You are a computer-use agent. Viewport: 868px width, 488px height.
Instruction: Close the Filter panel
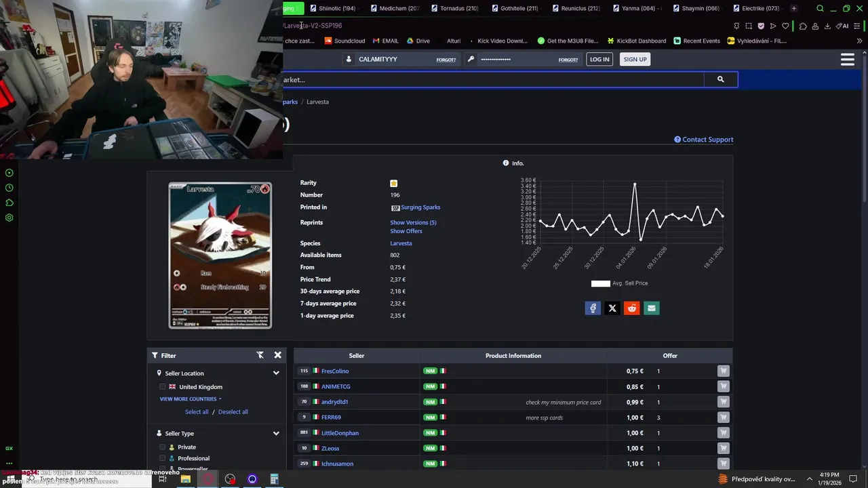[277, 355]
